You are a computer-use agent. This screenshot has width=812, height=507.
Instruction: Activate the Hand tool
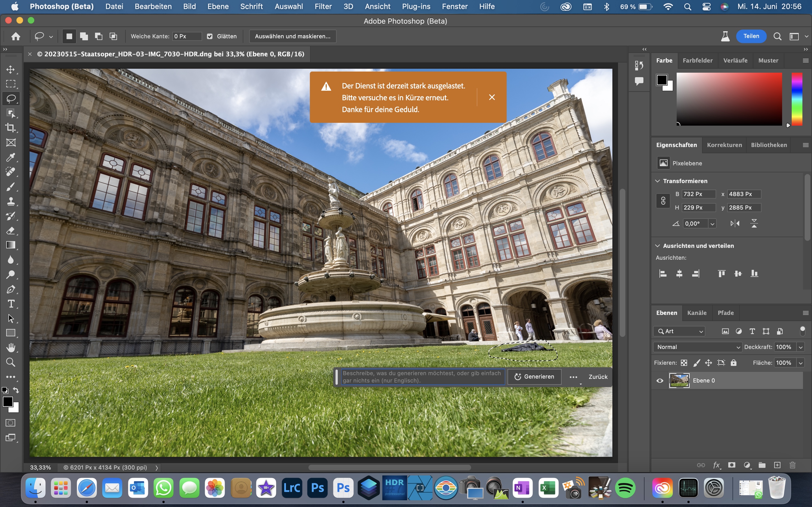(x=11, y=347)
